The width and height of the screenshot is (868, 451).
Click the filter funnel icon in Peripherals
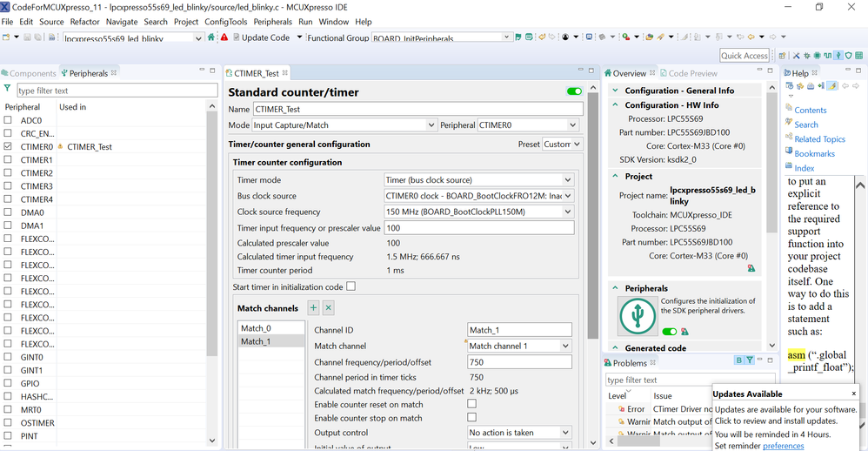(x=7, y=89)
